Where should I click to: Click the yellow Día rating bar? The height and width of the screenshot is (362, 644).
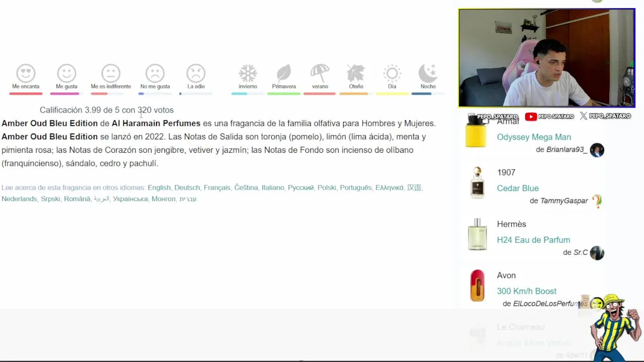[x=392, y=94]
